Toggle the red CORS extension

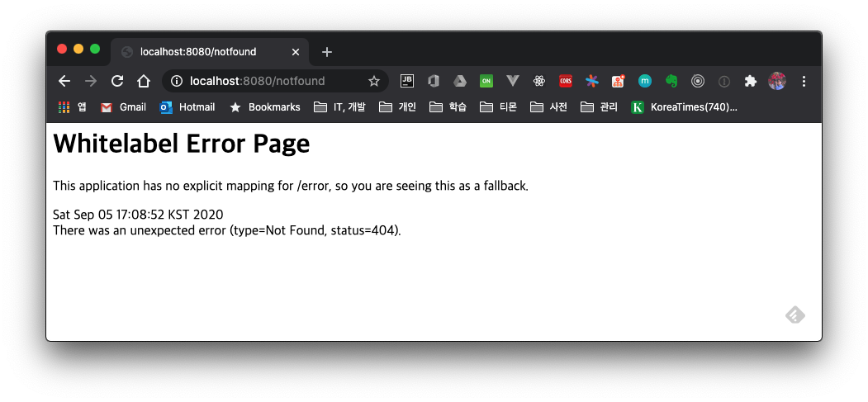565,81
